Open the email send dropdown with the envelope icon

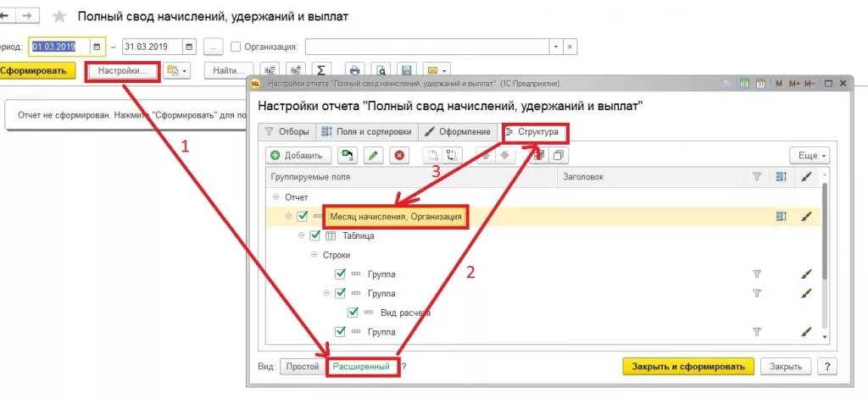pyautogui.click(x=437, y=71)
